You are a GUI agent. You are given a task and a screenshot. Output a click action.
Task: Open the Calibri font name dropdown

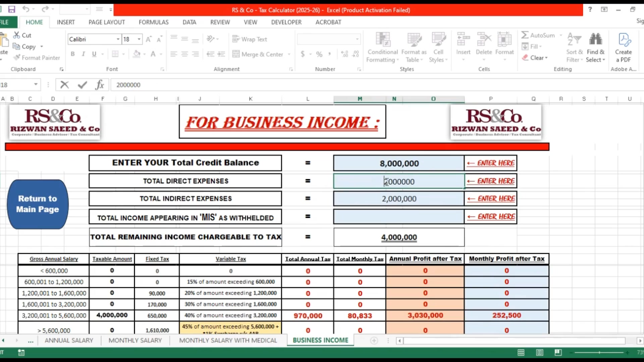(118, 39)
